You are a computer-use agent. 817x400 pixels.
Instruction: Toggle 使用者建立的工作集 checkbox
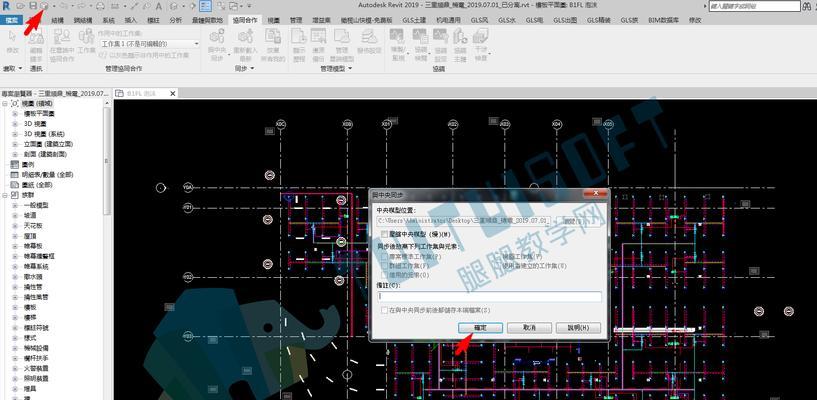click(497, 266)
